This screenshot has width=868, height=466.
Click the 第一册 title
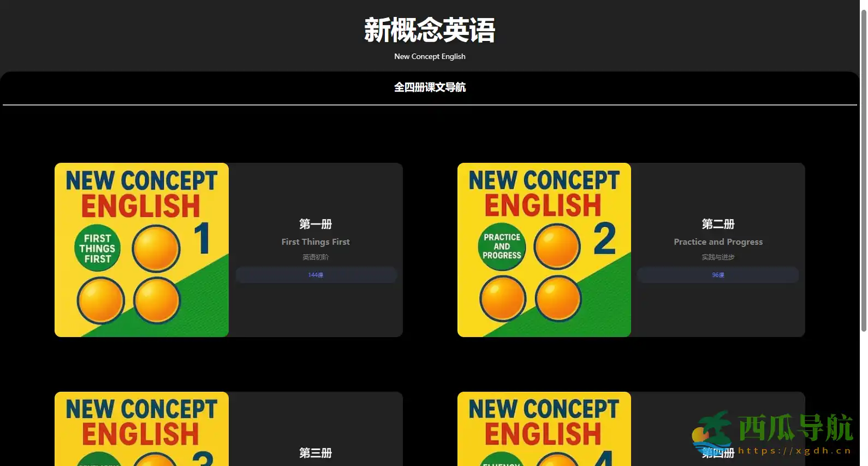tap(316, 224)
